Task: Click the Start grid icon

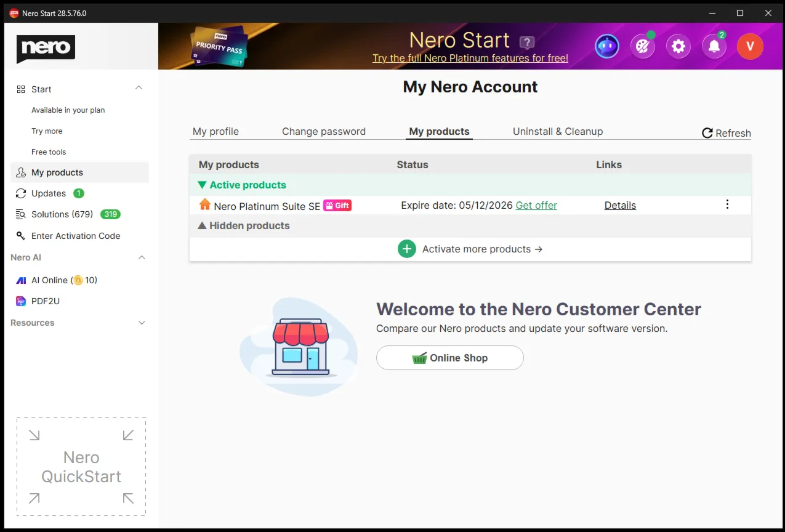Action: tap(21, 89)
